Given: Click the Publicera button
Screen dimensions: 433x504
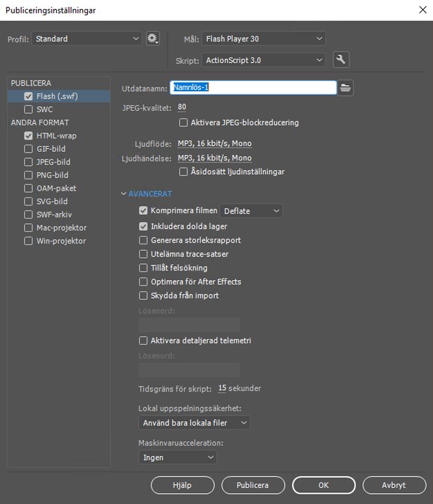Looking at the screenshot, I should point(252,485).
